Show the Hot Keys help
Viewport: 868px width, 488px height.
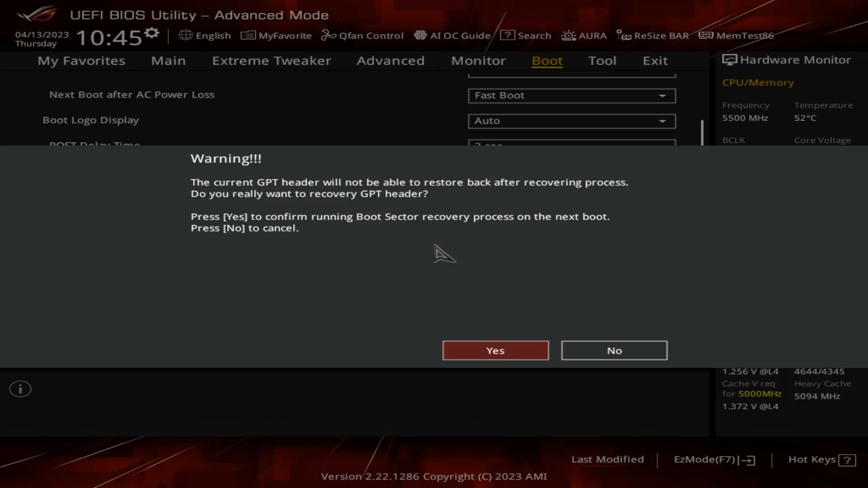(822, 460)
